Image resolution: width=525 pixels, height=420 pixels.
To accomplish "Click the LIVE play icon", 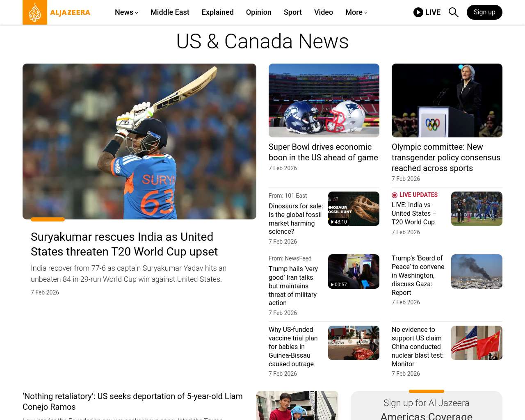I will (x=418, y=12).
